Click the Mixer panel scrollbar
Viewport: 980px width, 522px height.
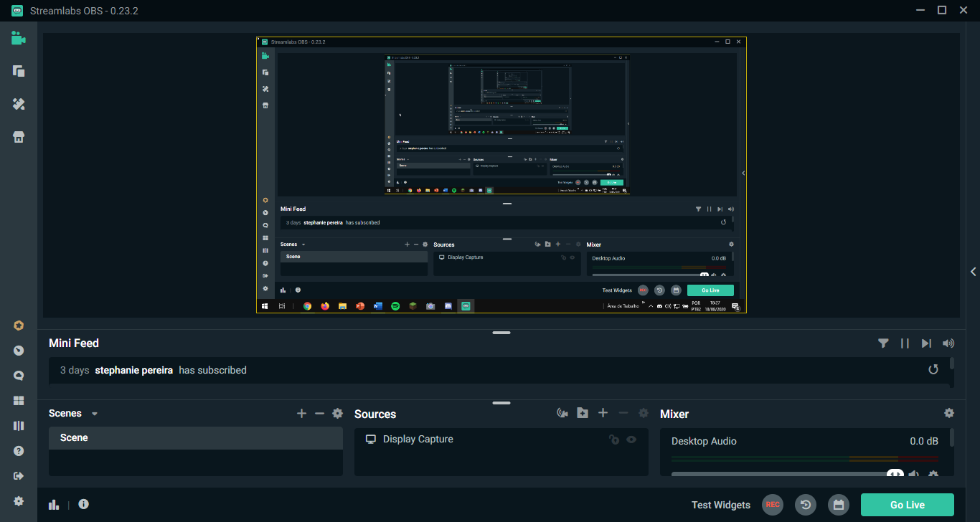point(952,438)
